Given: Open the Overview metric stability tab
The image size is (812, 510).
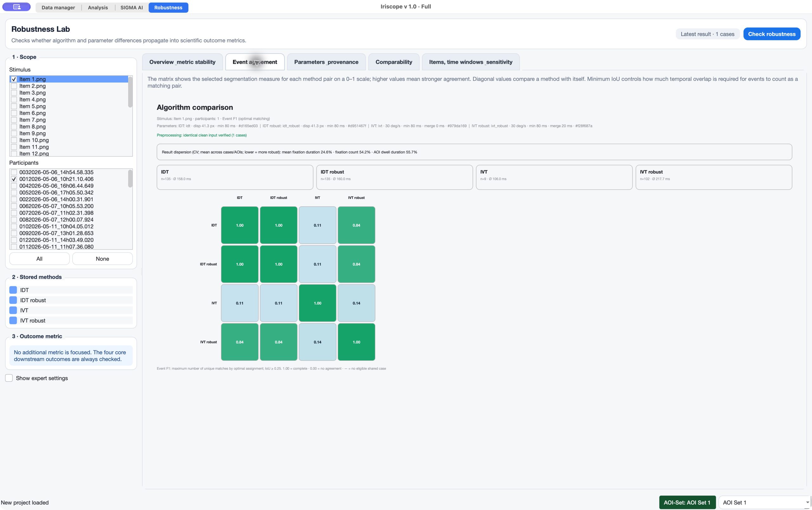Looking at the screenshot, I should coord(182,62).
